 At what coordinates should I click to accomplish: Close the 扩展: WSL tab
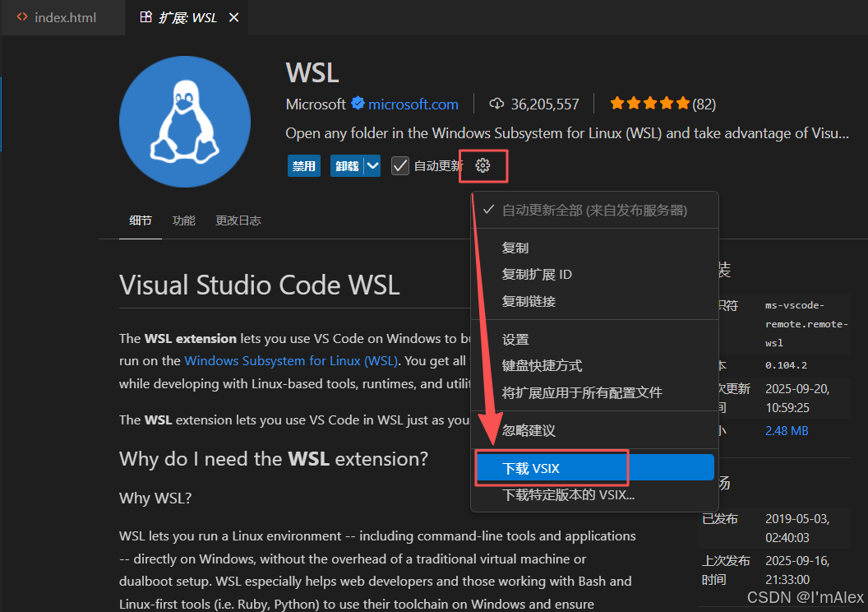point(234,18)
